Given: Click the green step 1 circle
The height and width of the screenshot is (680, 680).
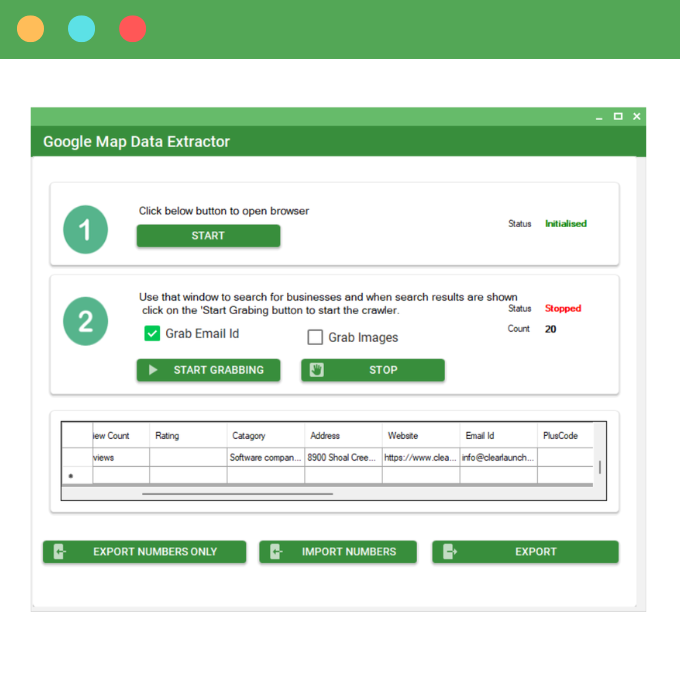Looking at the screenshot, I should click(86, 230).
